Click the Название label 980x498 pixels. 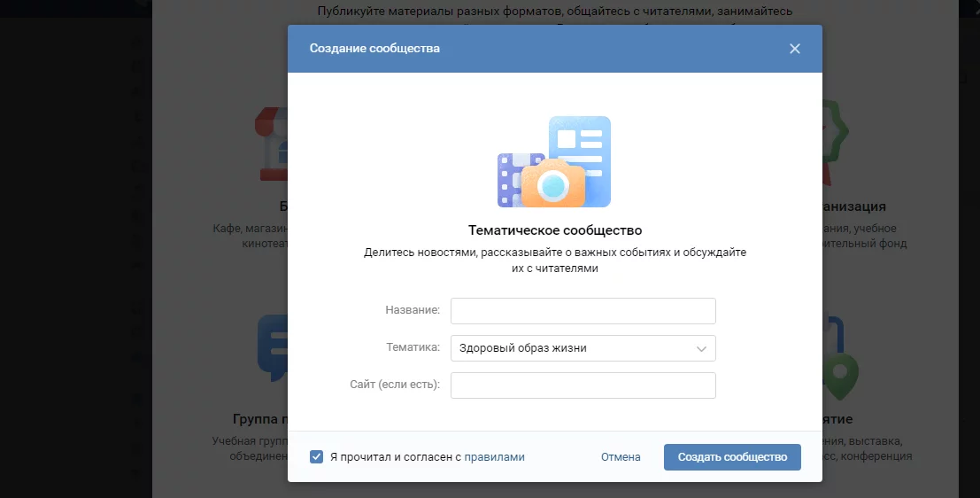413,309
